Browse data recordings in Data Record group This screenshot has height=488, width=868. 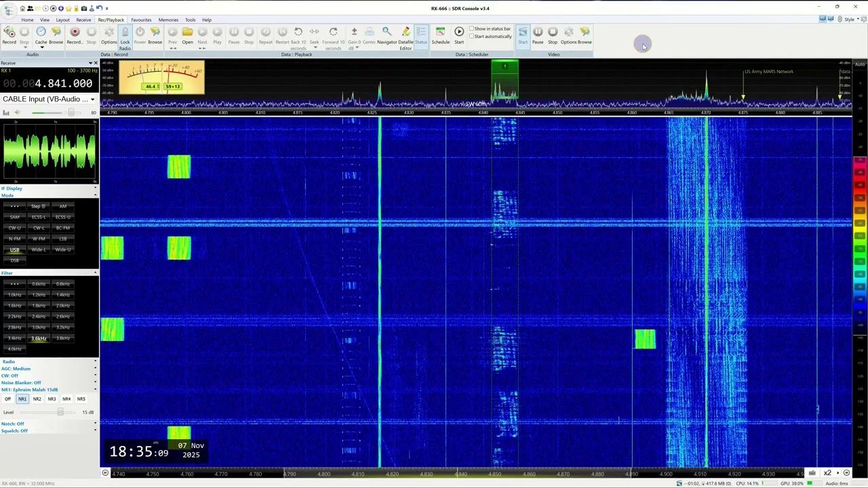tap(155, 35)
